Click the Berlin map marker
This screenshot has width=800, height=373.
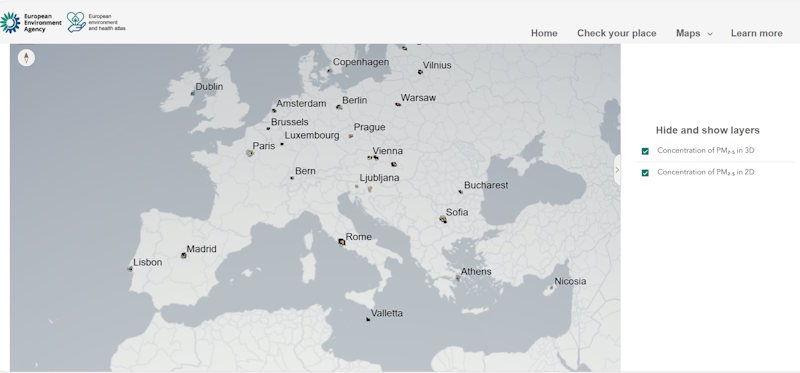point(339,107)
